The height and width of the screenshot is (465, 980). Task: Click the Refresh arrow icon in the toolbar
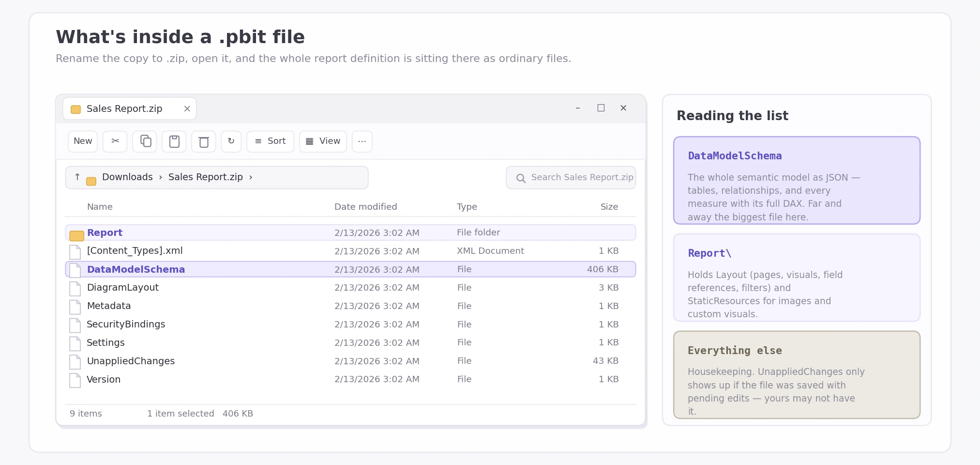[231, 141]
